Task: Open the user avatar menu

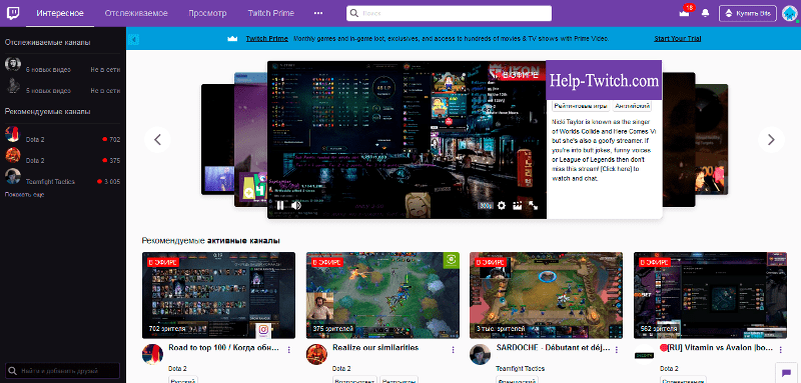Action: click(x=790, y=13)
